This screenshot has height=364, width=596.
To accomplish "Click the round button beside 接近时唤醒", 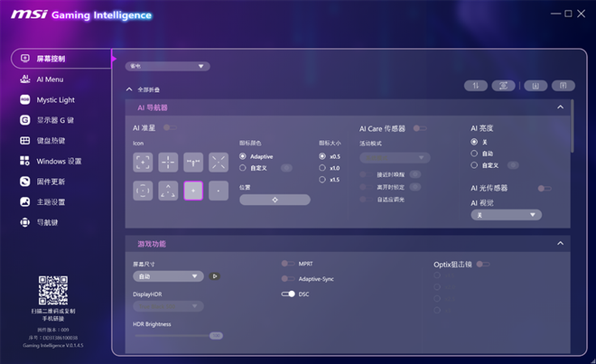I will click(x=415, y=174).
